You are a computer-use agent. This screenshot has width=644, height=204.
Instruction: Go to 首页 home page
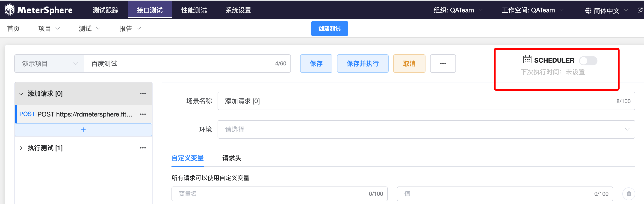(13, 29)
